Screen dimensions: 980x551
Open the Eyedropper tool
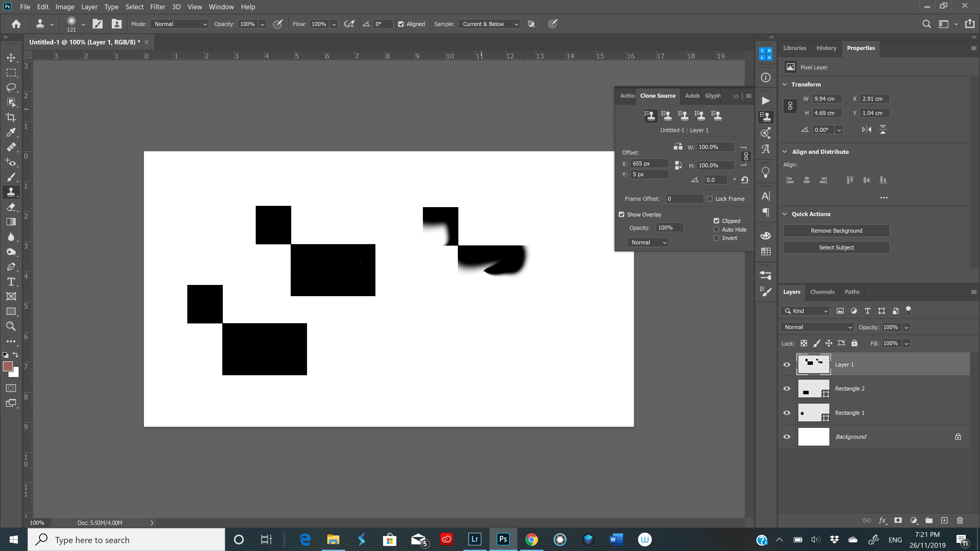pos(11,132)
